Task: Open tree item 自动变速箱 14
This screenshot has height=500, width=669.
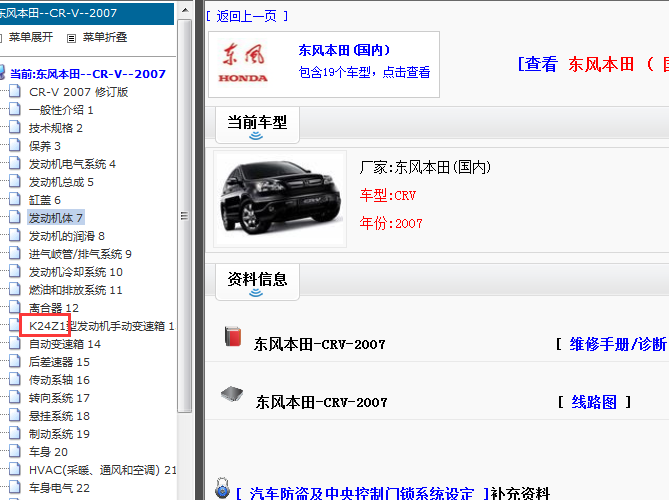Action: click(65, 344)
